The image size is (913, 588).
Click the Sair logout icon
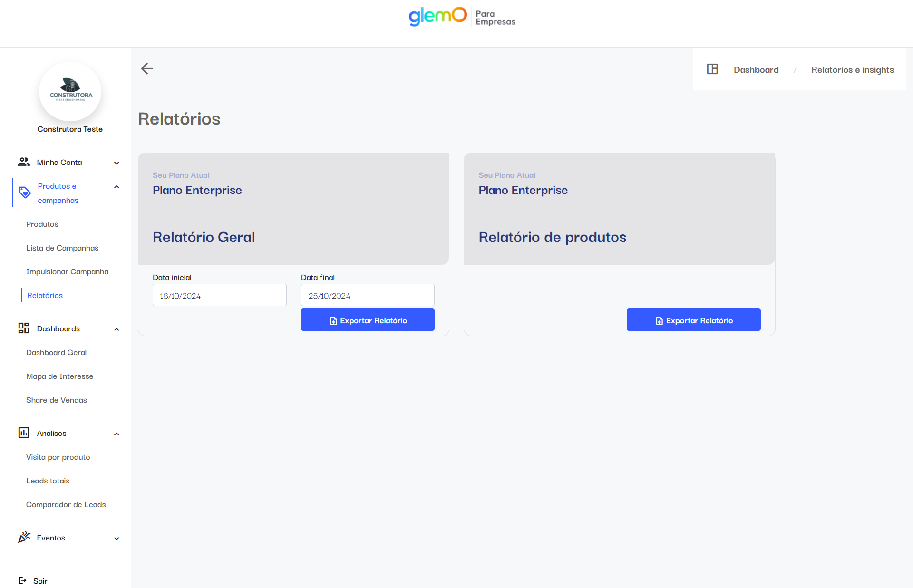(22, 580)
